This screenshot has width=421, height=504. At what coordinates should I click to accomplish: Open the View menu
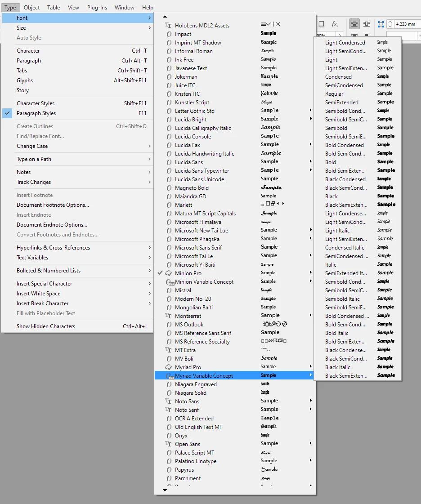click(x=73, y=7)
